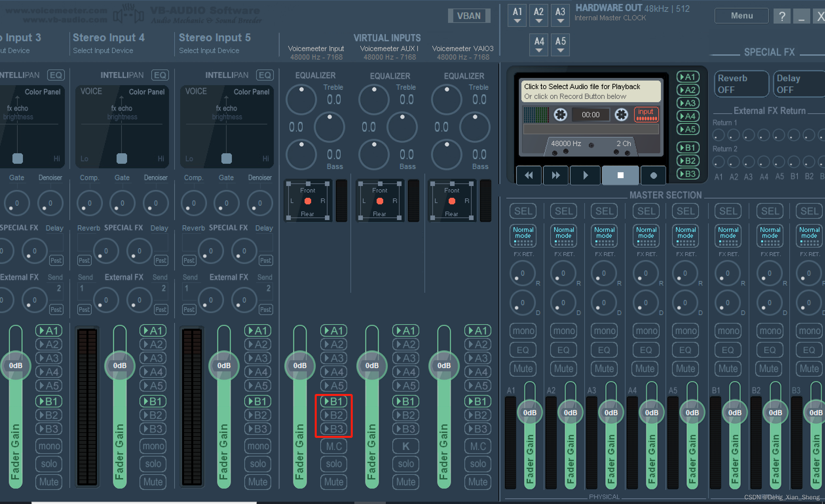
Task: Click FX RET. R knob on A1 bus
Action: [522, 273]
